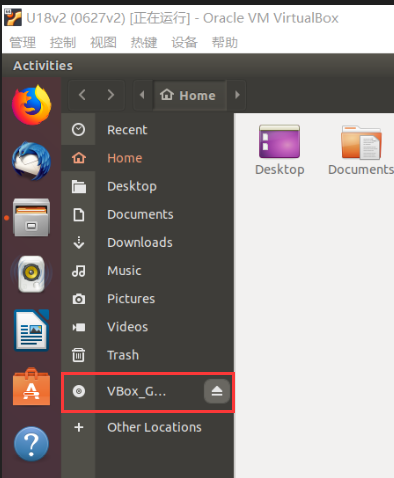Open the 帮助 menu in VirtualBox

225,42
